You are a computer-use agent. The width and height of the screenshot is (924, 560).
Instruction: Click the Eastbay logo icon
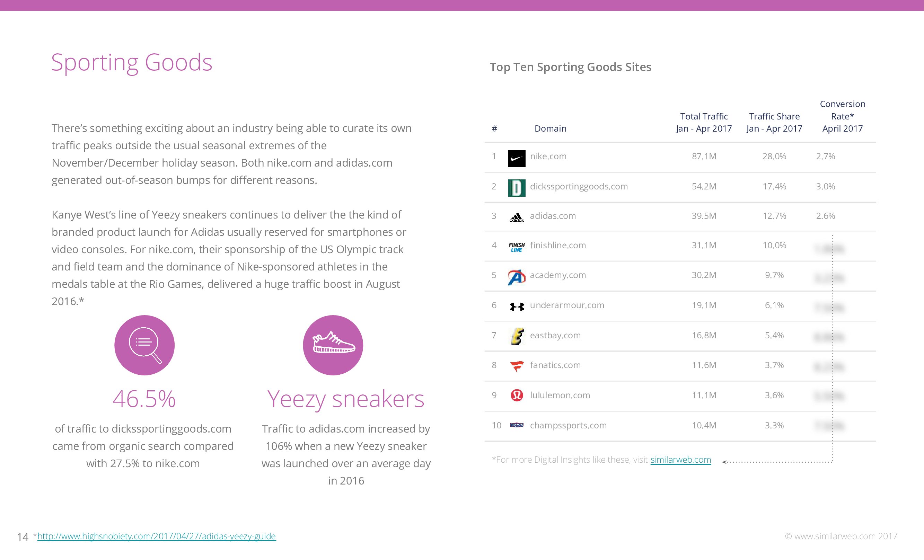pos(517,336)
